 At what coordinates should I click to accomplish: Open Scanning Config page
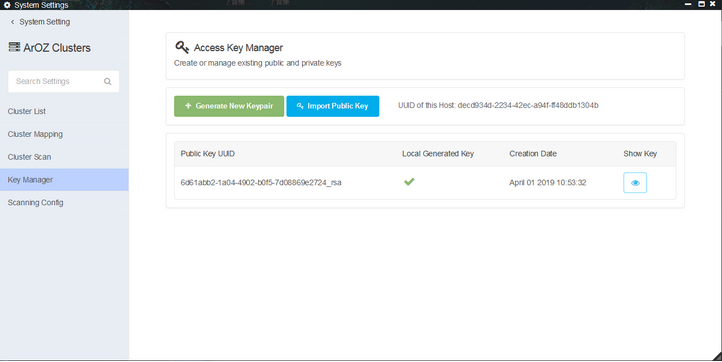click(64, 202)
